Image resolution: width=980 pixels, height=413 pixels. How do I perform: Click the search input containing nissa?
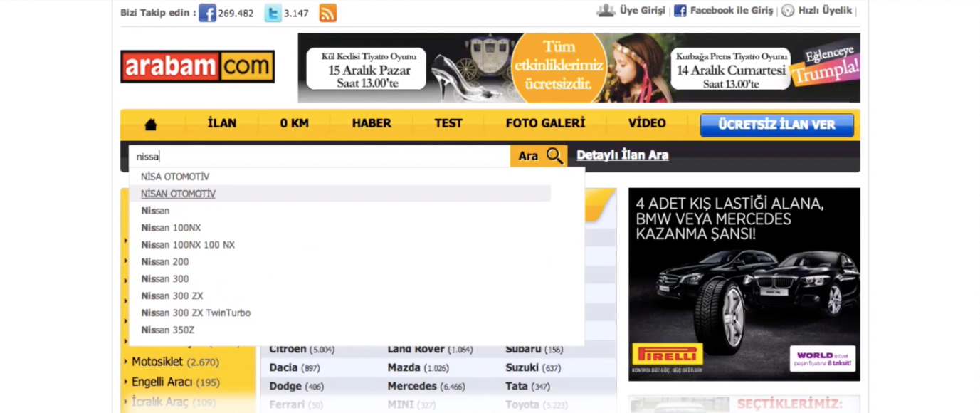(x=320, y=156)
